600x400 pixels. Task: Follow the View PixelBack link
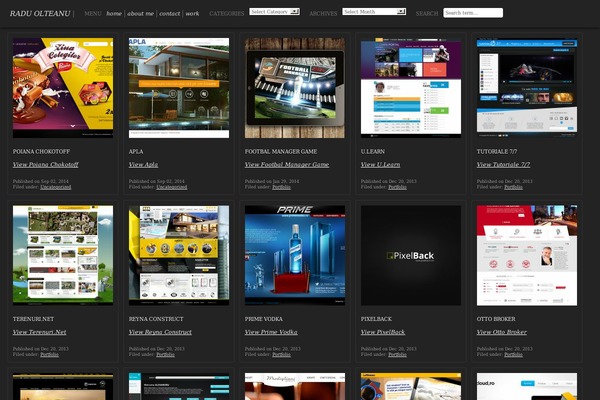click(383, 332)
